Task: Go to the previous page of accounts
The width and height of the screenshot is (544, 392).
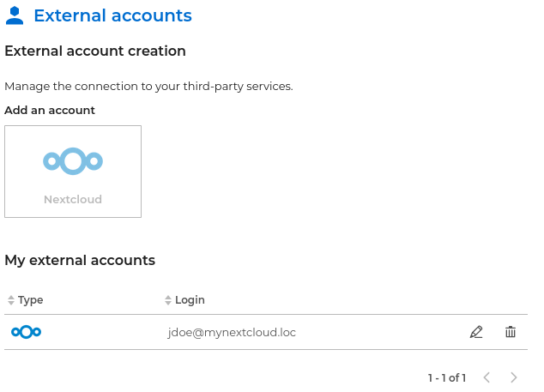Action: click(487, 377)
